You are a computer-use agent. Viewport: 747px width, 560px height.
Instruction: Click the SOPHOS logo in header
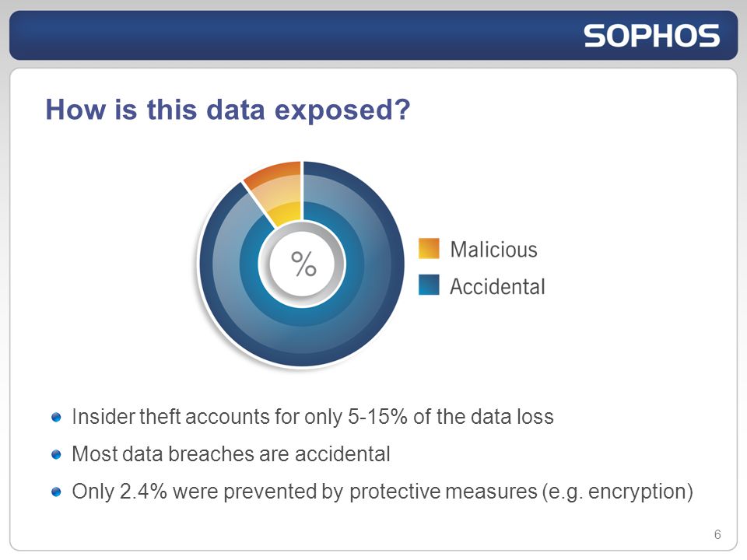pos(651,36)
